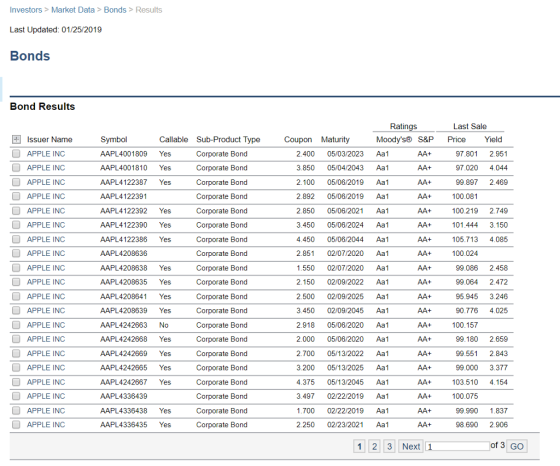The width and height of the screenshot is (560, 466).
Task: Sort by Moody's rating column header
Action: pos(394,140)
